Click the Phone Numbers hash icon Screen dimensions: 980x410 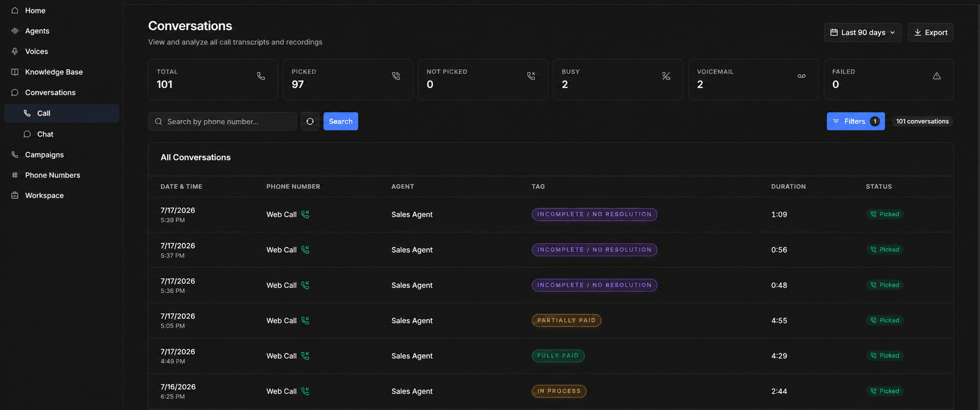(x=15, y=175)
